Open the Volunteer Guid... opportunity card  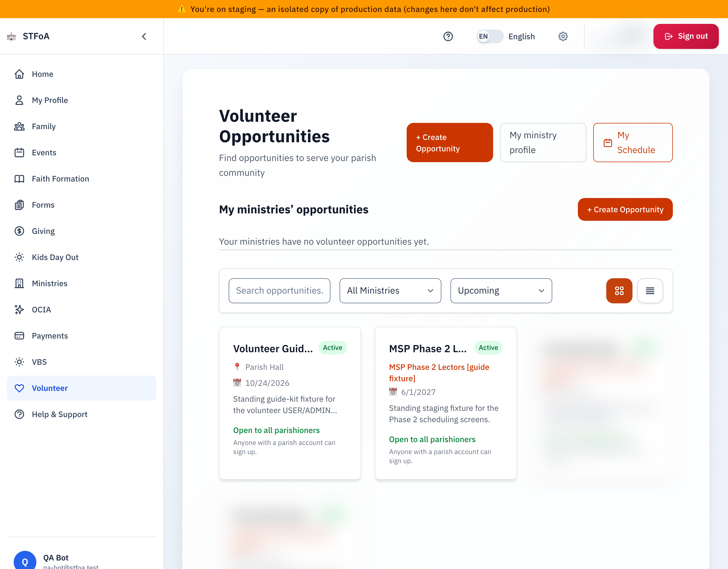point(290,403)
